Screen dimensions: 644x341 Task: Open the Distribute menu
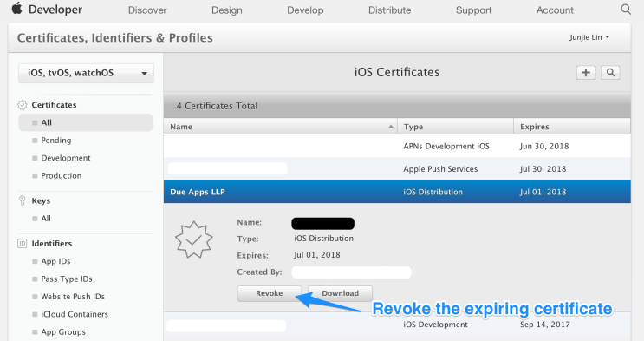389,10
